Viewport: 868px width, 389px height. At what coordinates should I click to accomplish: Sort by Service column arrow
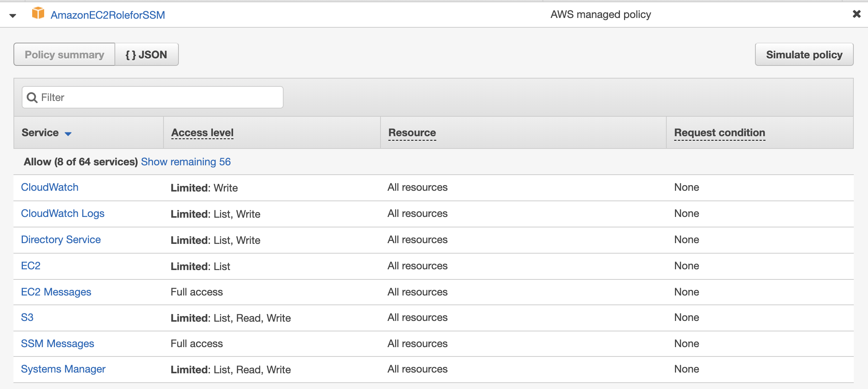[x=68, y=134]
